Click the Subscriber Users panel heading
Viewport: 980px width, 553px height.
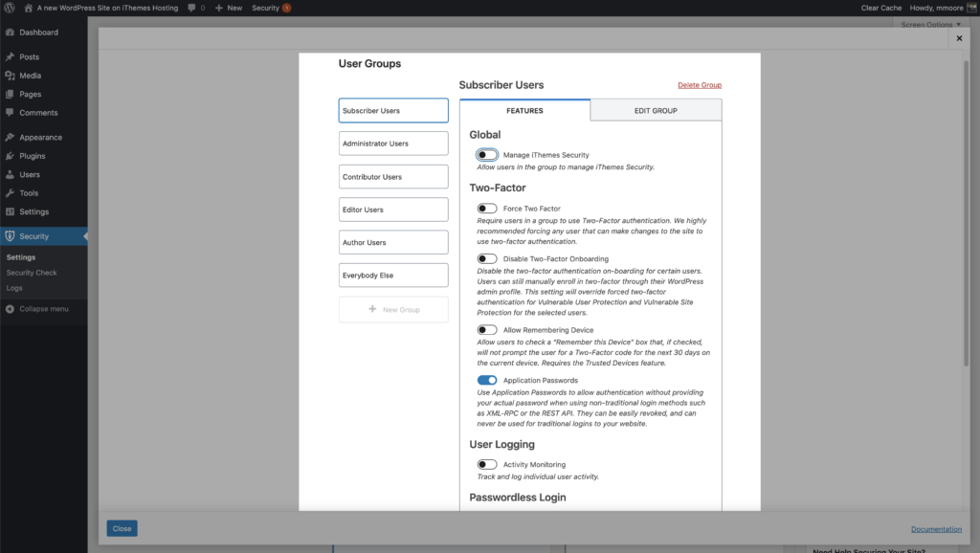pos(501,85)
